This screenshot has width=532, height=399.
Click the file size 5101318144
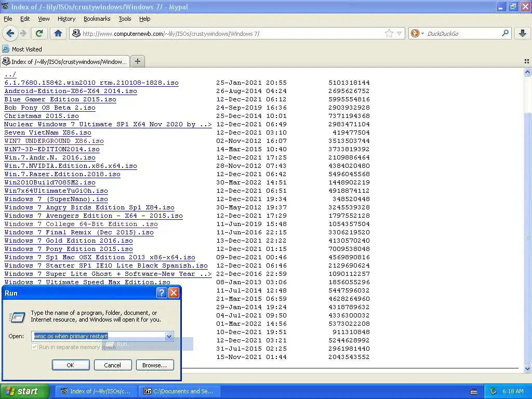click(349, 83)
